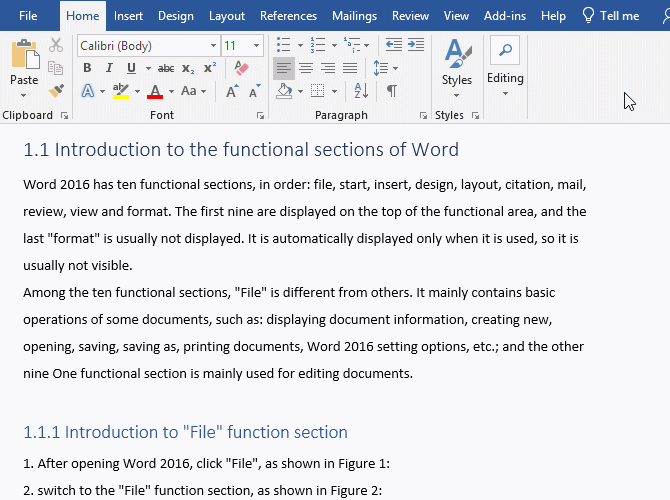Clear all formatting with eraser icon

coord(240,68)
